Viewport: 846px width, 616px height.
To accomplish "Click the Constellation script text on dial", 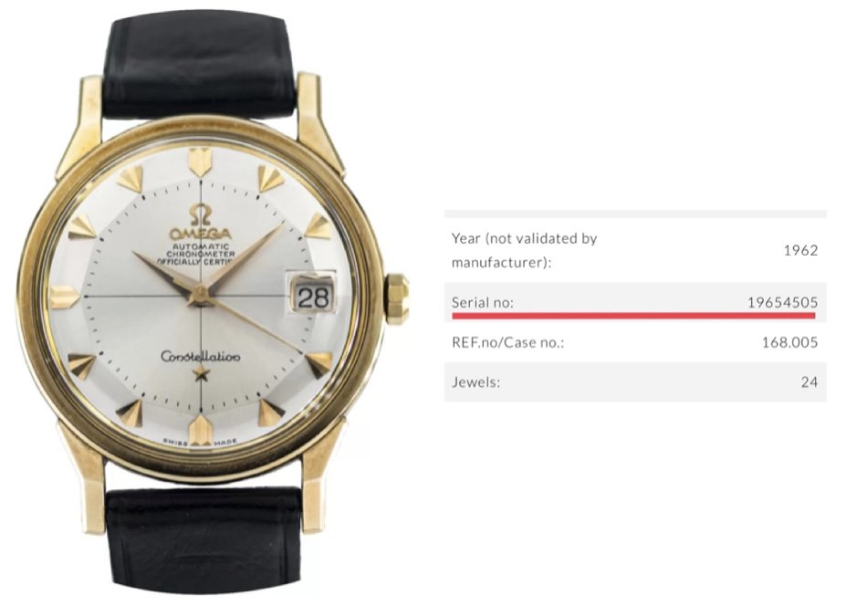I will [200, 357].
